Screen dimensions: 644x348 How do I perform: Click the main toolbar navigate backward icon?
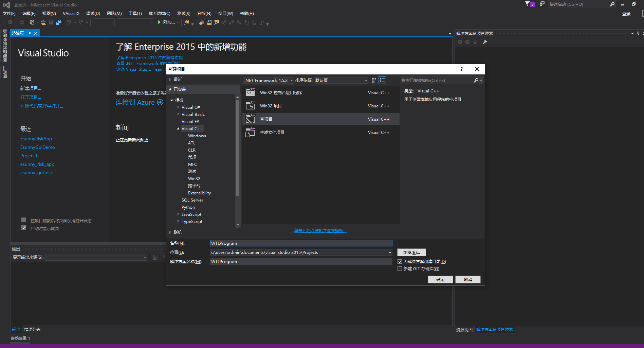10,22
